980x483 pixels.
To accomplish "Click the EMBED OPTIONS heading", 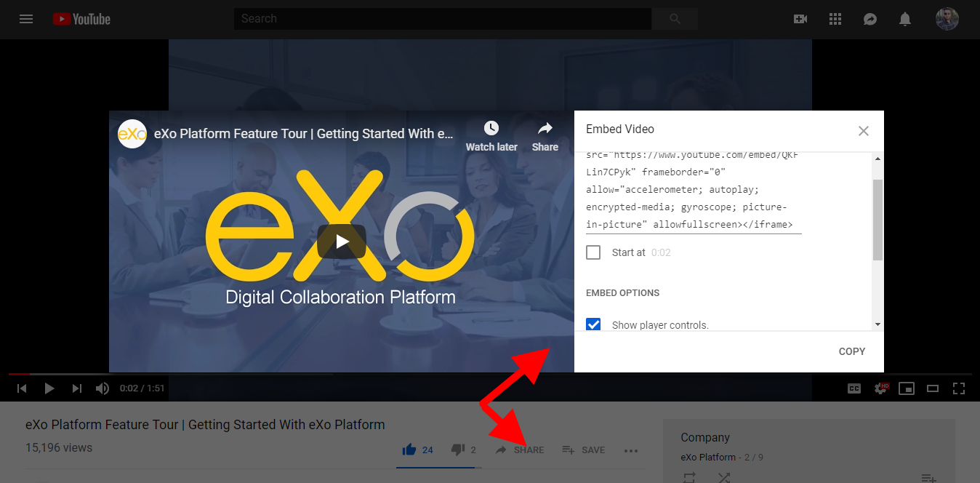I will coord(623,293).
